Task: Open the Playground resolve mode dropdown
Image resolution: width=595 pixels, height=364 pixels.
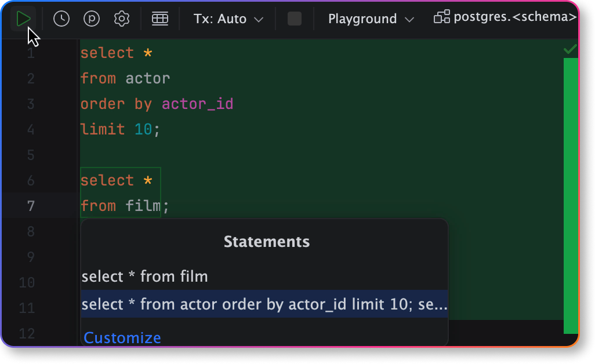Action: tap(371, 19)
